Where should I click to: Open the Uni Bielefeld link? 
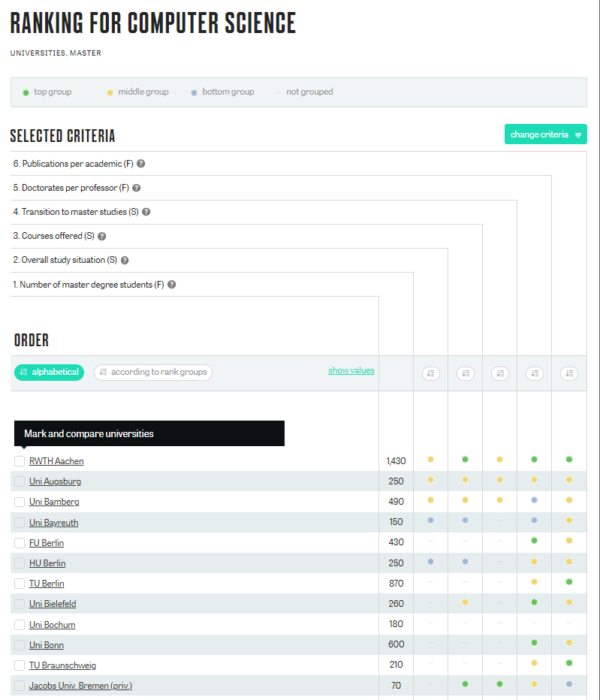pyautogui.click(x=53, y=604)
